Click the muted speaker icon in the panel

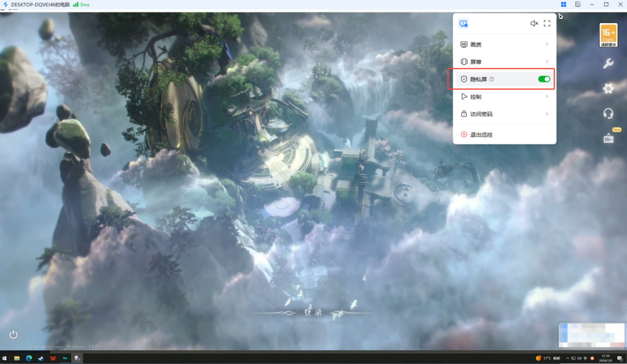pyautogui.click(x=534, y=24)
